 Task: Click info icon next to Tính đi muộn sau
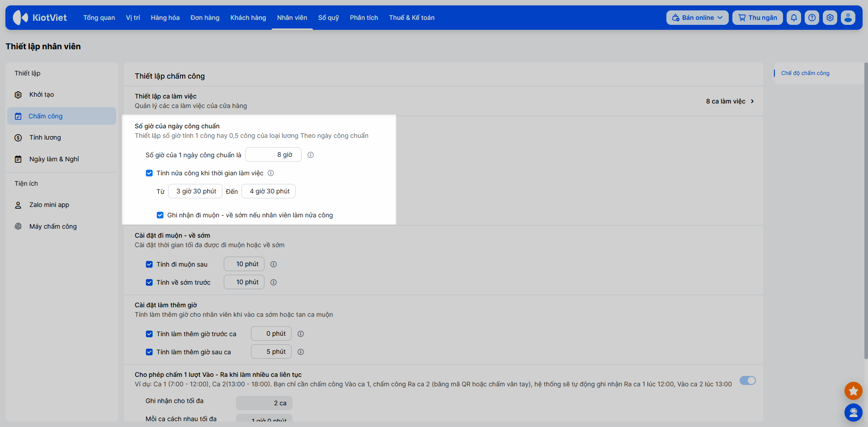click(x=274, y=264)
